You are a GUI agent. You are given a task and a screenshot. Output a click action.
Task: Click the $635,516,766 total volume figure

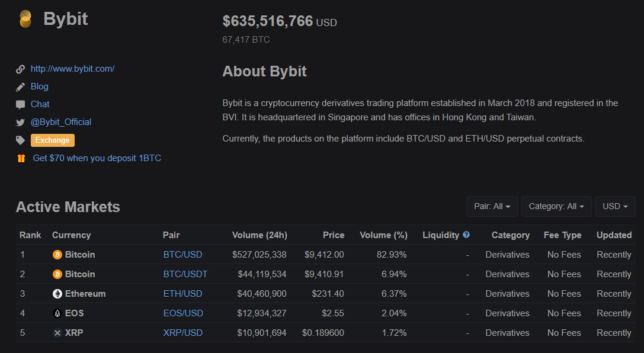(268, 21)
